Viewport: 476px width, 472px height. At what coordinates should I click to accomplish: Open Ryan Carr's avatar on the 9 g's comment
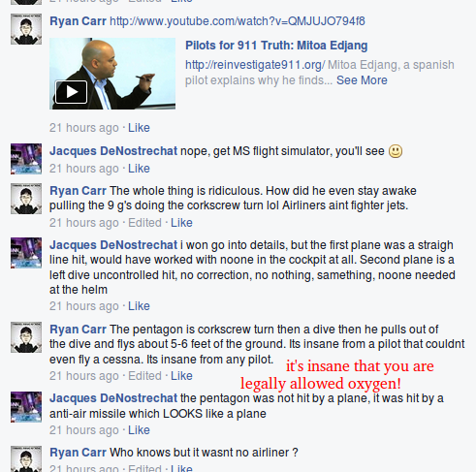click(x=26, y=199)
